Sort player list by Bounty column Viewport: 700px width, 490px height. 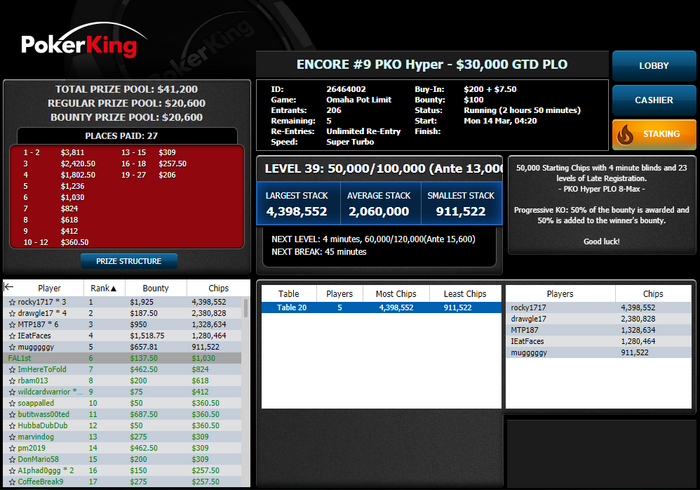click(156, 288)
